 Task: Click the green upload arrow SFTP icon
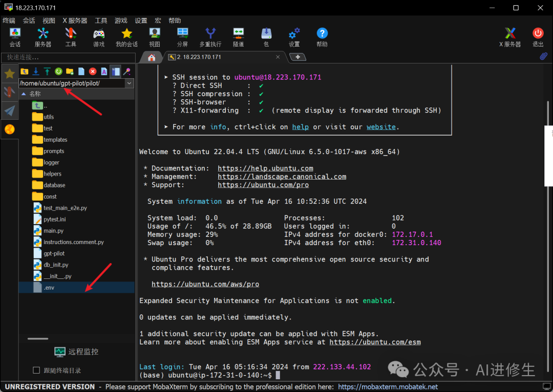point(47,72)
